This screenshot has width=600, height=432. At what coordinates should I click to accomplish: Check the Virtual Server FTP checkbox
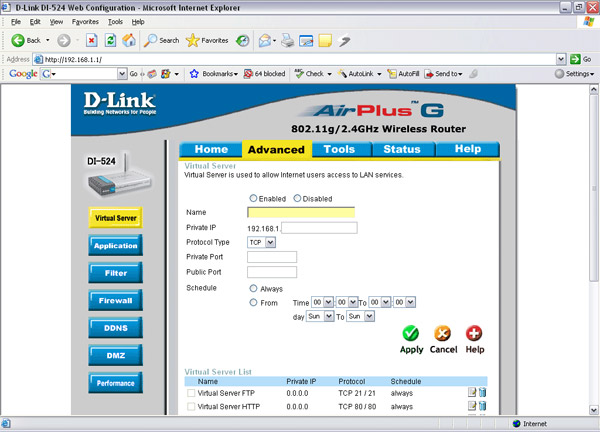191,393
